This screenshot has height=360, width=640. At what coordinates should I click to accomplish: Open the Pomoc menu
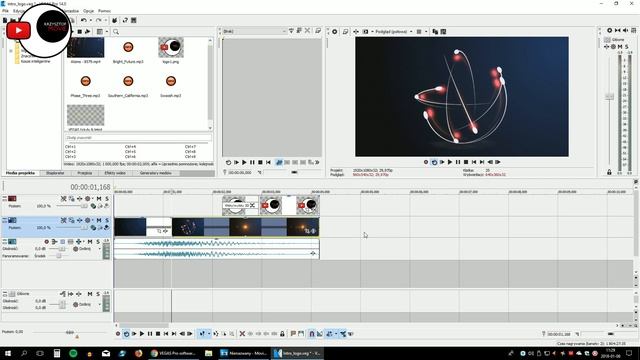[104, 11]
